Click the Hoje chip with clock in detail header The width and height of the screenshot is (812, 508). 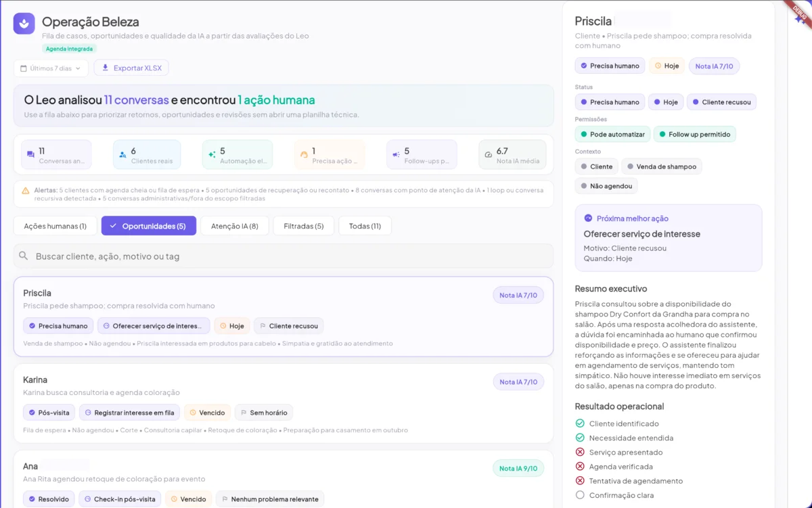(x=667, y=66)
